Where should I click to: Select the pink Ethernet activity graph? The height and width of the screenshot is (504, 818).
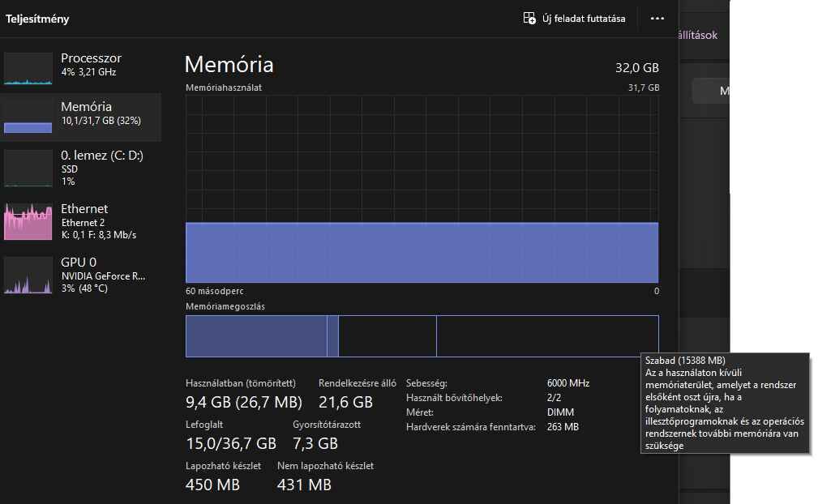coord(28,221)
